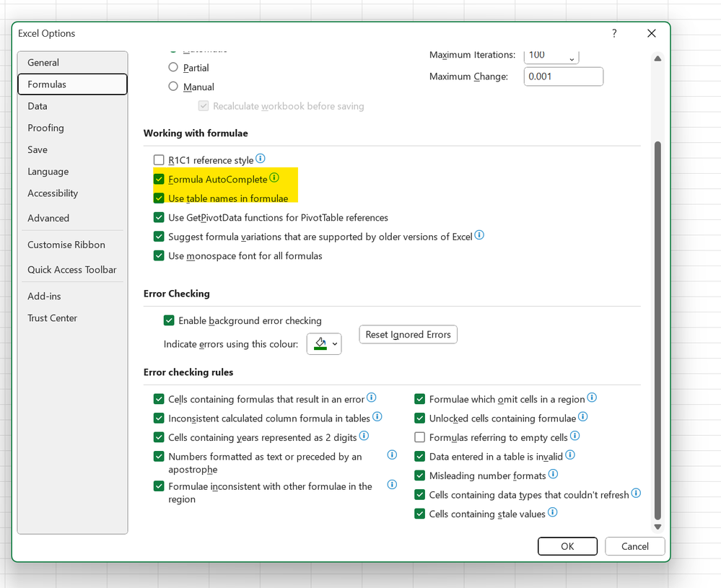Screen dimensions: 721x588
Task: Click the vertical scrollbar thumb
Action: pyautogui.click(x=657, y=330)
